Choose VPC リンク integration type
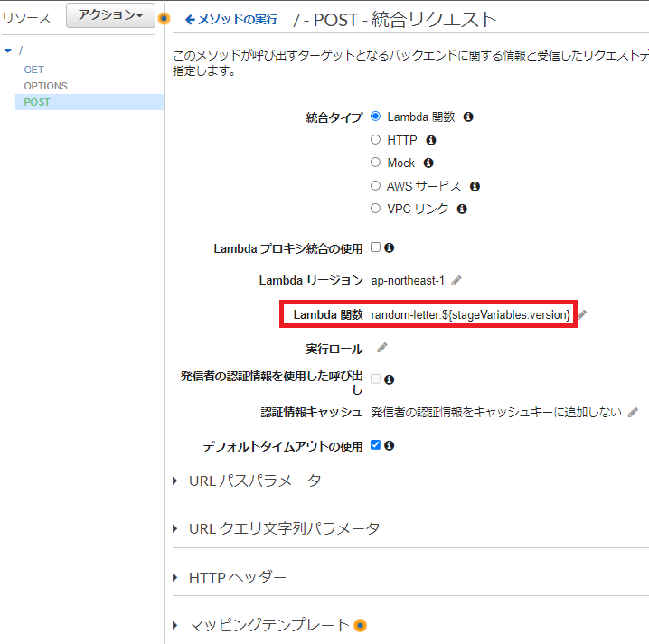649x644 pixels. 375,208
